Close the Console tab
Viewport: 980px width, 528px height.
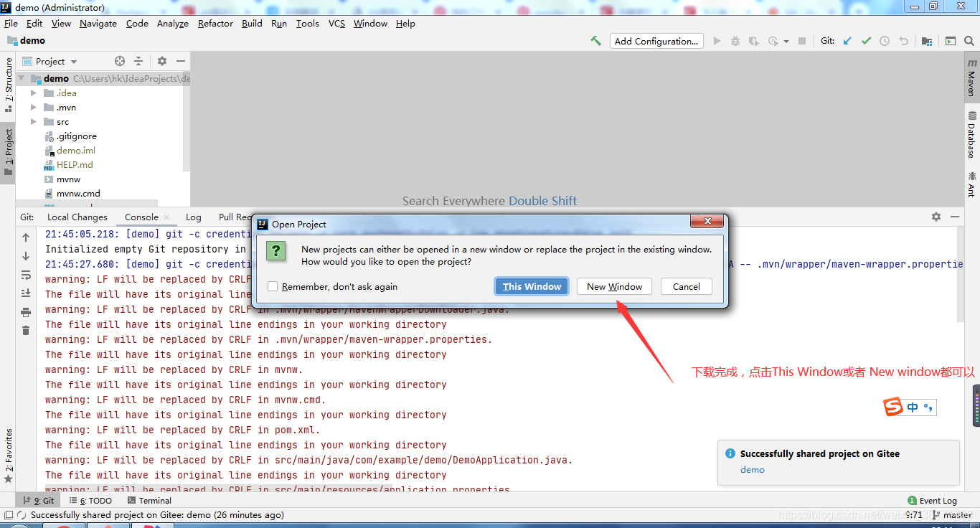(166, 217)
